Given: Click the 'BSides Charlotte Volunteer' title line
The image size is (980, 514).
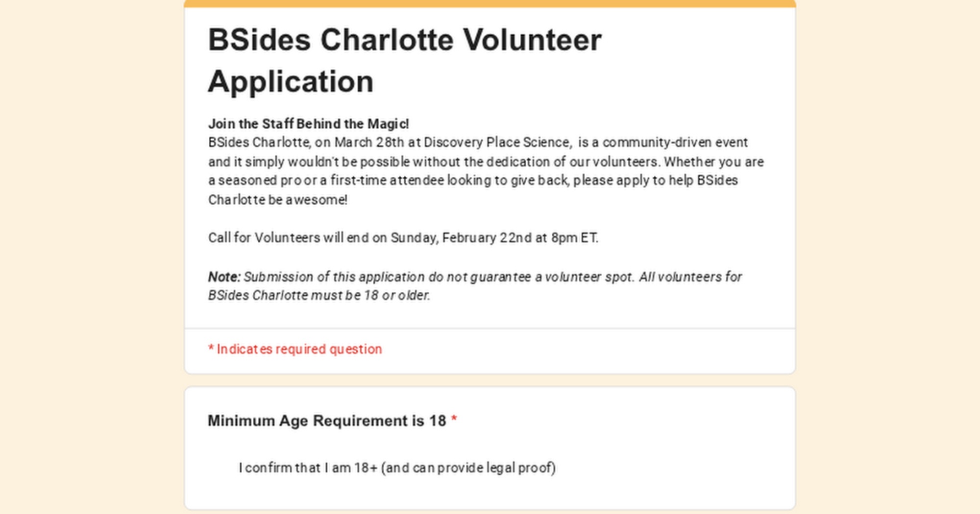Looking at the screenshot, I should (404, 40).
